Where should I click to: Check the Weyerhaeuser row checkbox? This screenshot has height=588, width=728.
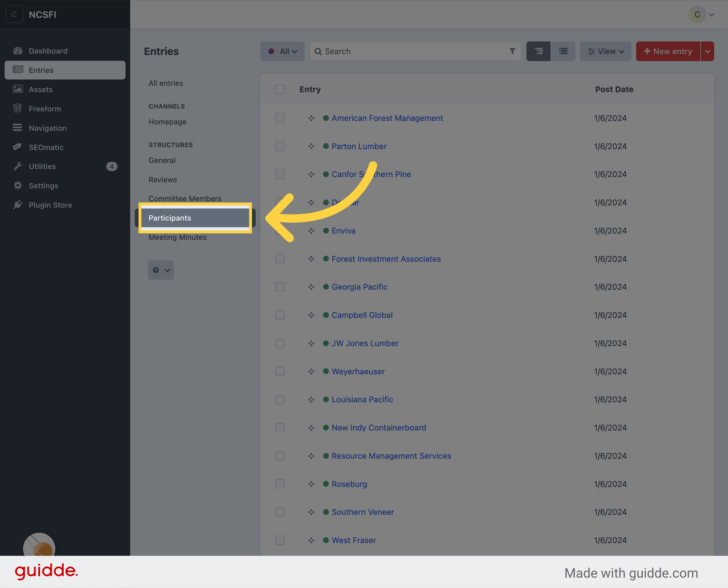280,371
